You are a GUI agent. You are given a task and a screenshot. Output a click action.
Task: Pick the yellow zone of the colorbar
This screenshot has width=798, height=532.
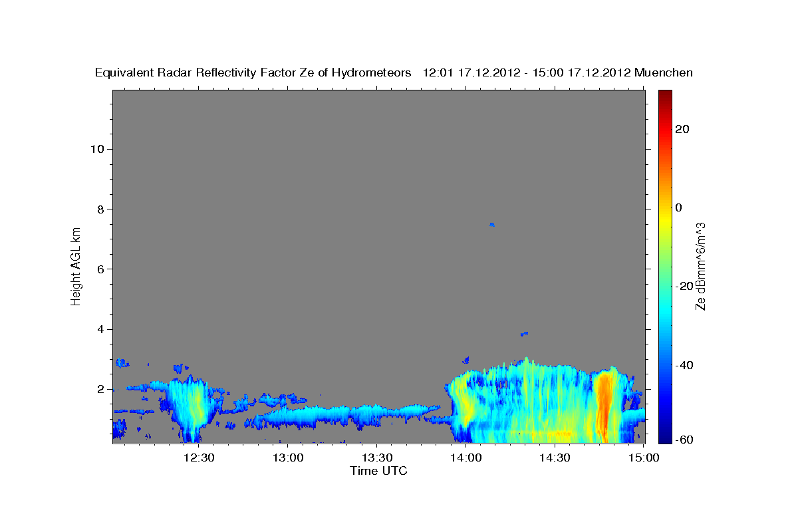tap(664, 219)
